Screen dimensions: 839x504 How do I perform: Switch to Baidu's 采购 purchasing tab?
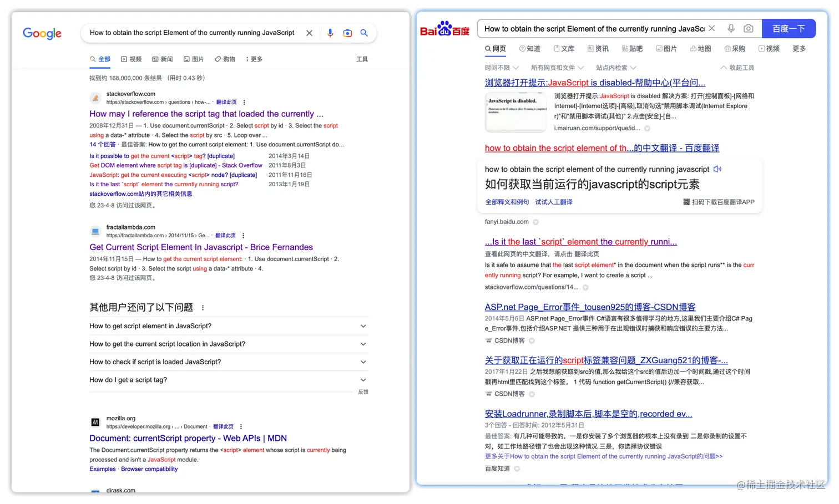(x=735, y=49)
